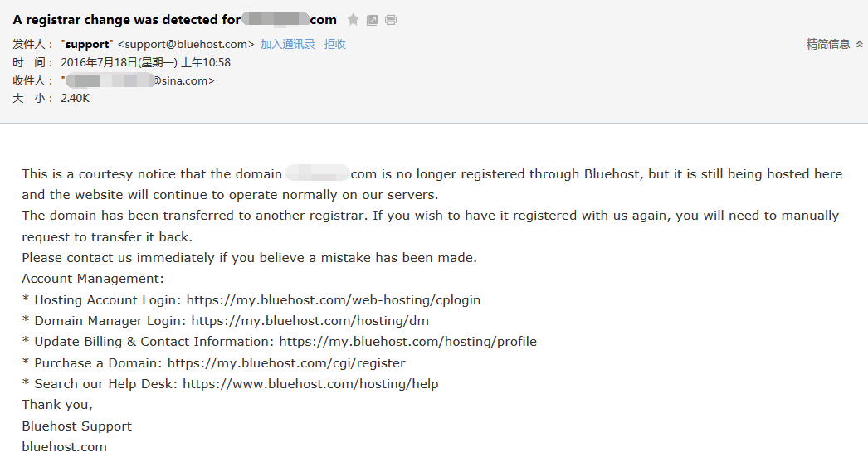Open the Purchase a Domain register URL

(286, 362)
